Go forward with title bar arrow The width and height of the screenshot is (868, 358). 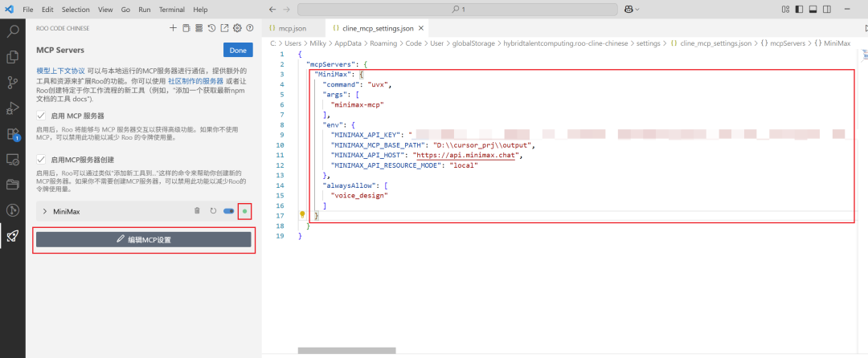[286, 10]
